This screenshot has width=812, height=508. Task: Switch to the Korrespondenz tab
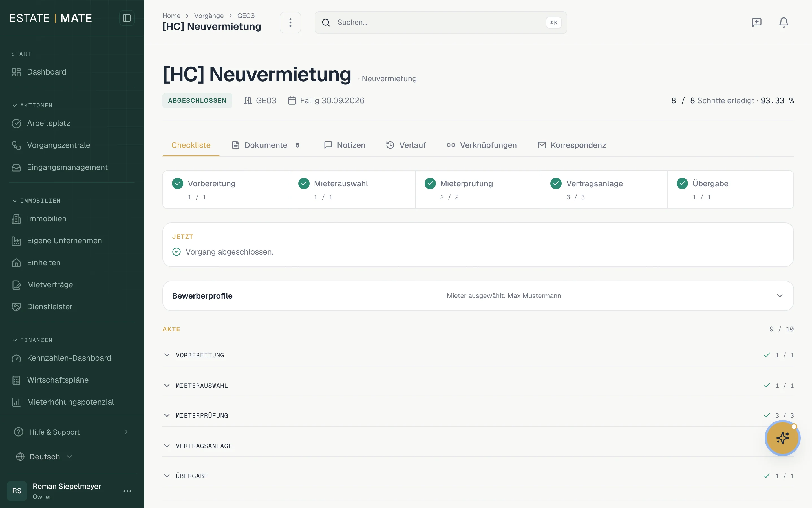(572, 145)
